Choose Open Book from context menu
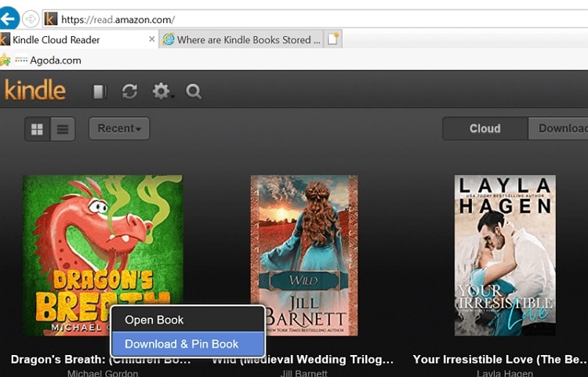Image resolution: width=588 pixels, height=377 pixels. pos(188,320)
